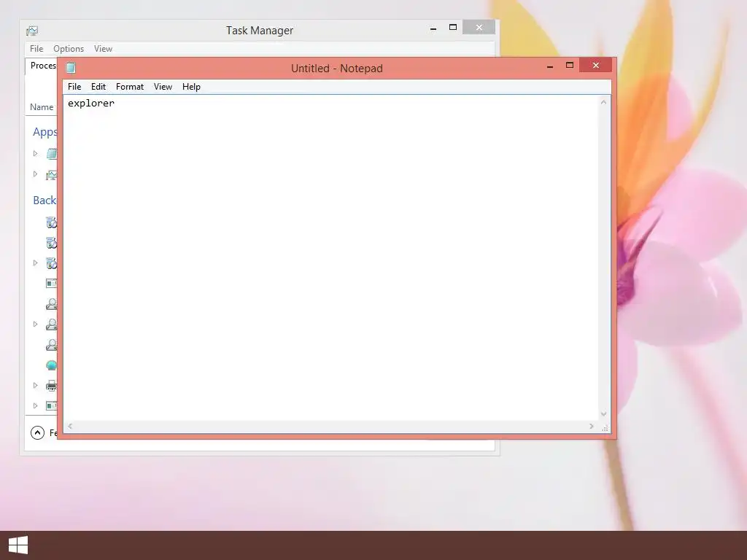Image resolution: width=747 pixels, height=560 pixels.
Task: Click the Apps group heading in Task Manager
Action: 44,132
